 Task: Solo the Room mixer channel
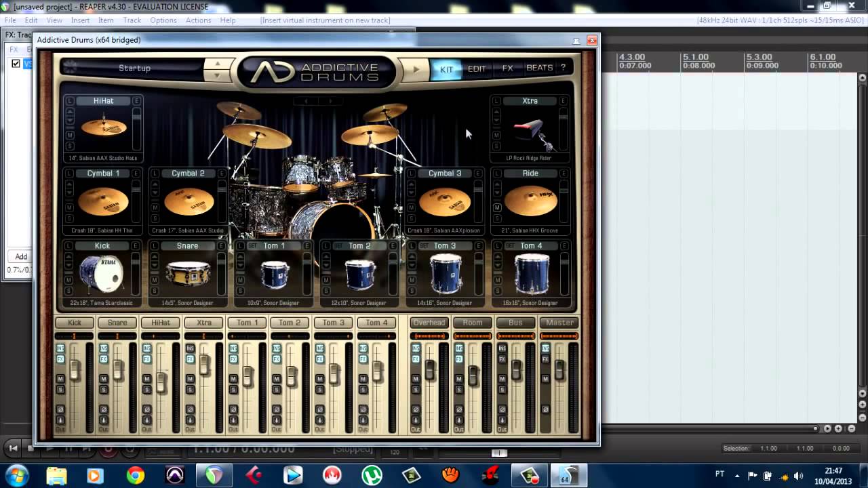(459, 390)
